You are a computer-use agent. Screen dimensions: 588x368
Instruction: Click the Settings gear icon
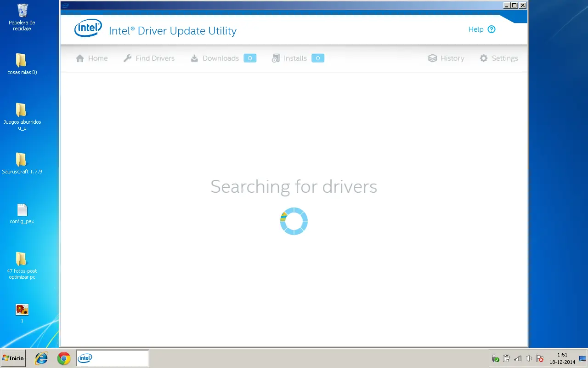coord(484,58)
